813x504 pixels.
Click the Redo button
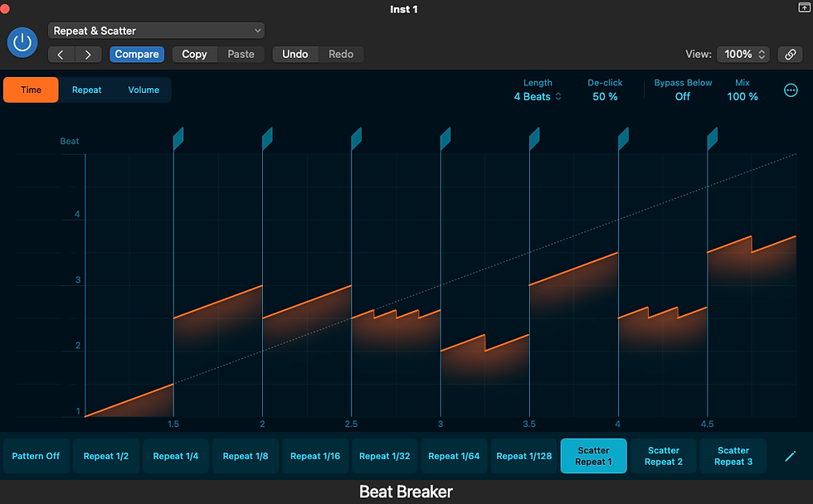(341, 55)
